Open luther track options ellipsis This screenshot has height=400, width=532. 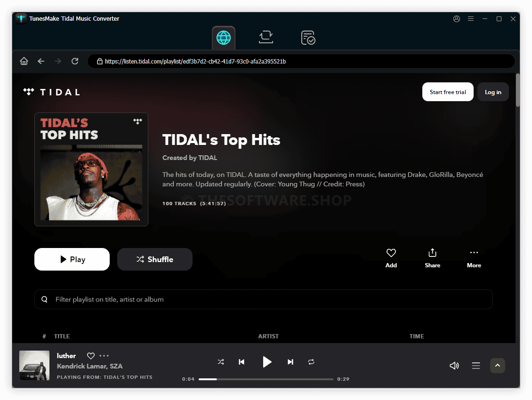(x=104, y=356)
